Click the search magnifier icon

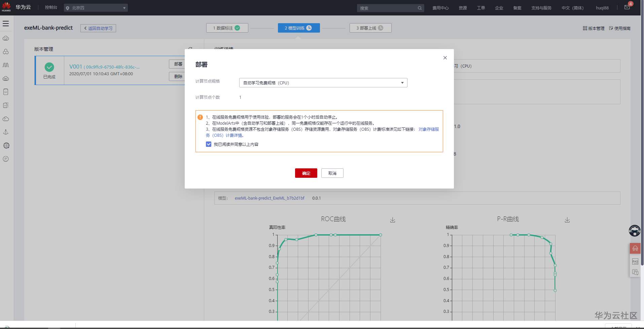point(420,8)
